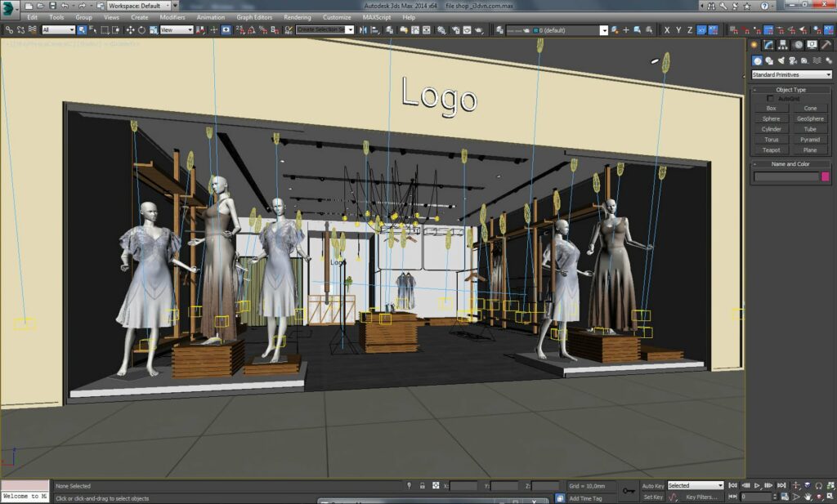837x504 pixels.
Task: Select the Lights category in Create panel
Action: tap(781, 60)
